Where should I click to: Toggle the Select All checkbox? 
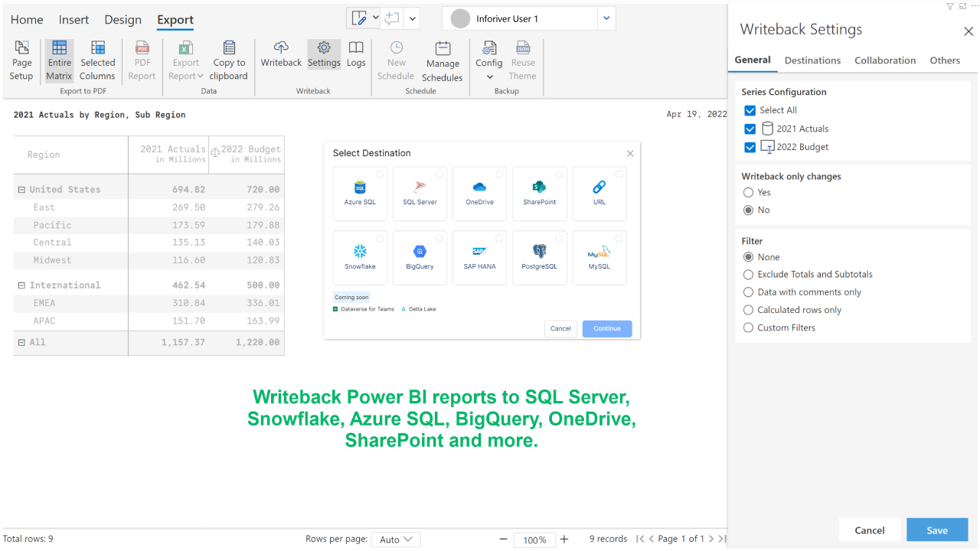(x=750, y=110)
